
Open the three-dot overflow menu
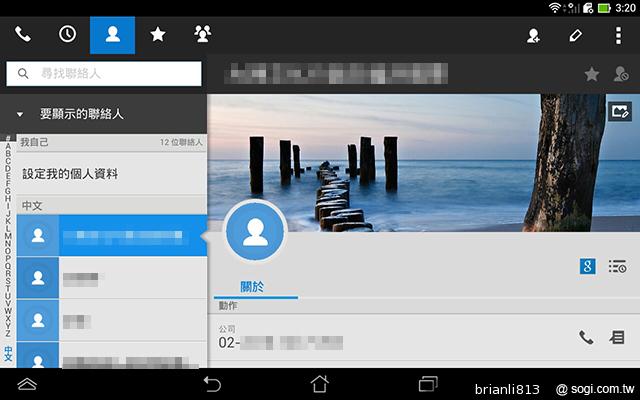coord(618,35)
